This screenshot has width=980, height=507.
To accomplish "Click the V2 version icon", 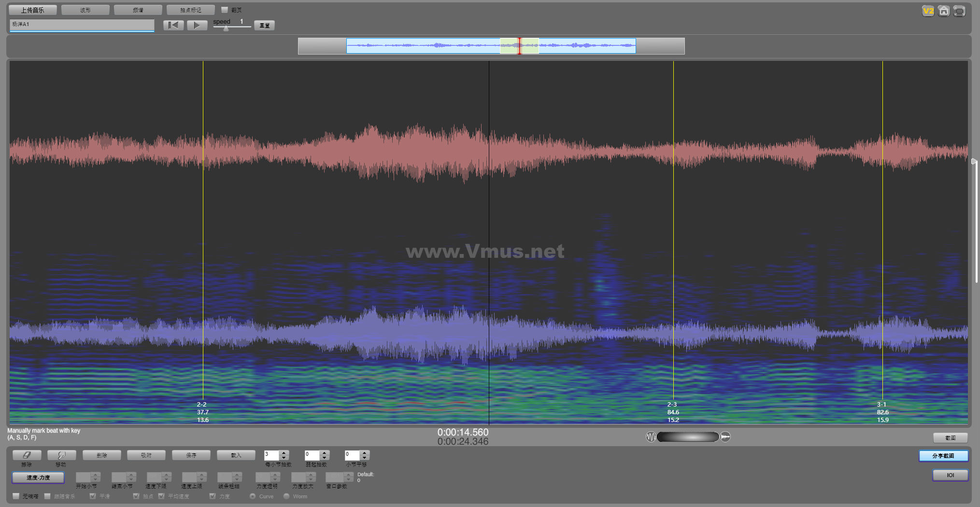I will 928,11.
